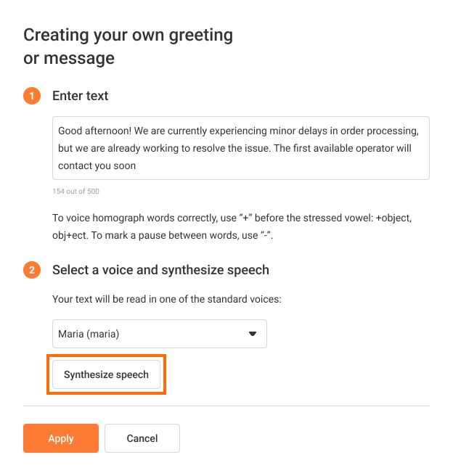Click the '154 out of 500' character counter
This screenshot has width=453, height=476.
pyautogui.click(x=76, y=192)
